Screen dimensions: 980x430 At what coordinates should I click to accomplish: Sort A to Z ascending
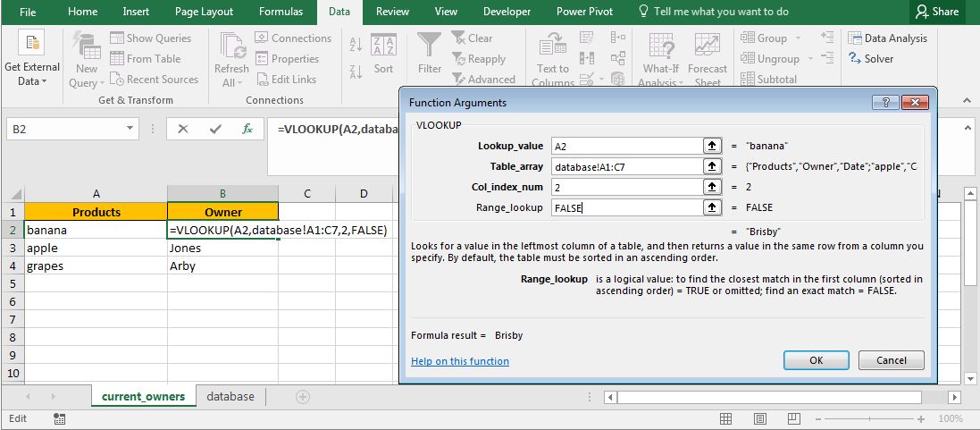coord(356,45)
